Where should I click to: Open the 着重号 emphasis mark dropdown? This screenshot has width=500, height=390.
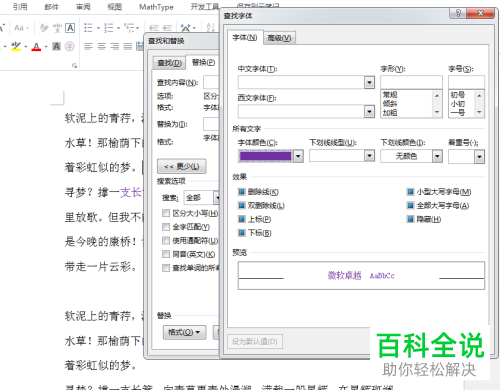pyautogui.click(x=479, y=157)
